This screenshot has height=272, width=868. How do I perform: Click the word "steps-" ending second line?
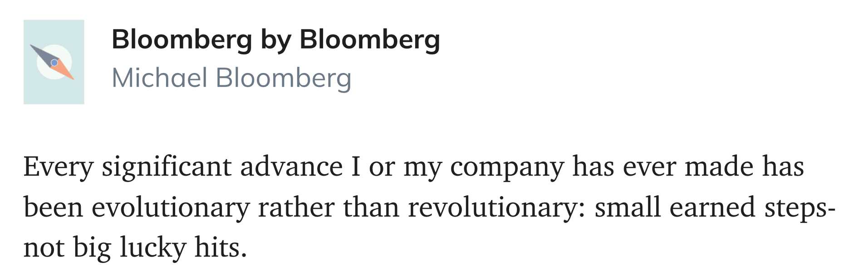click(800, 208)
